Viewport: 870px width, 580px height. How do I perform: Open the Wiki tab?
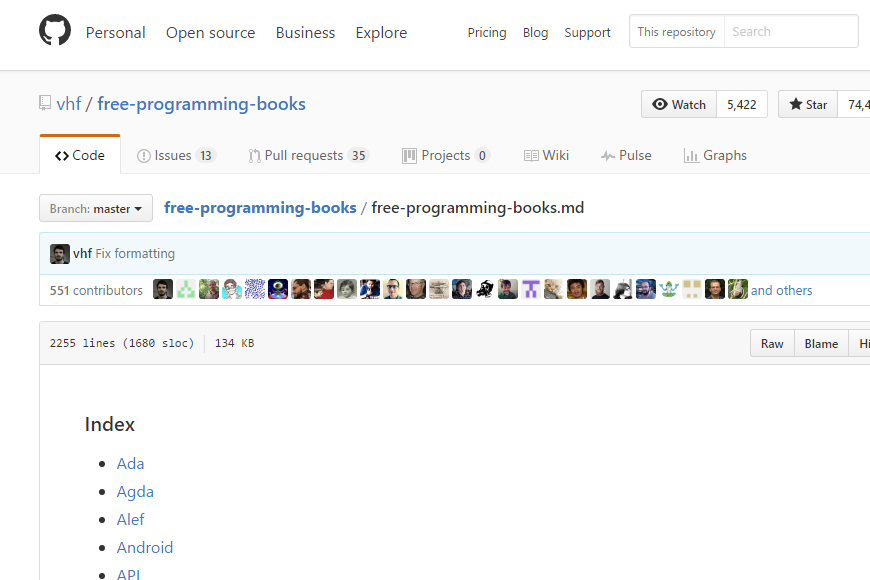point(547,155)
